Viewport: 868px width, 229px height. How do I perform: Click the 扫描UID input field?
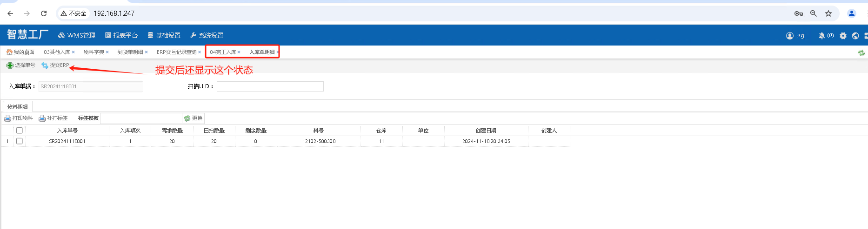pyautogui.click(x=270, y=86)
